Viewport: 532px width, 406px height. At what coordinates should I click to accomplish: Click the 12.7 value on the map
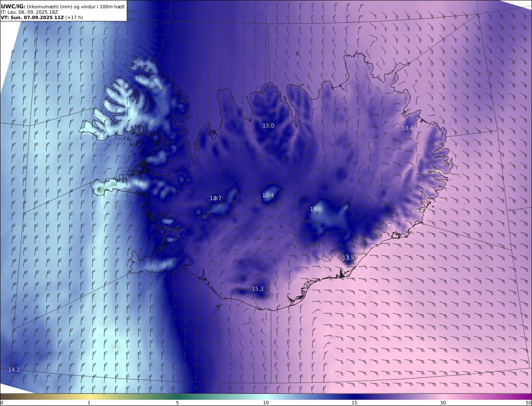click(215, 198)
